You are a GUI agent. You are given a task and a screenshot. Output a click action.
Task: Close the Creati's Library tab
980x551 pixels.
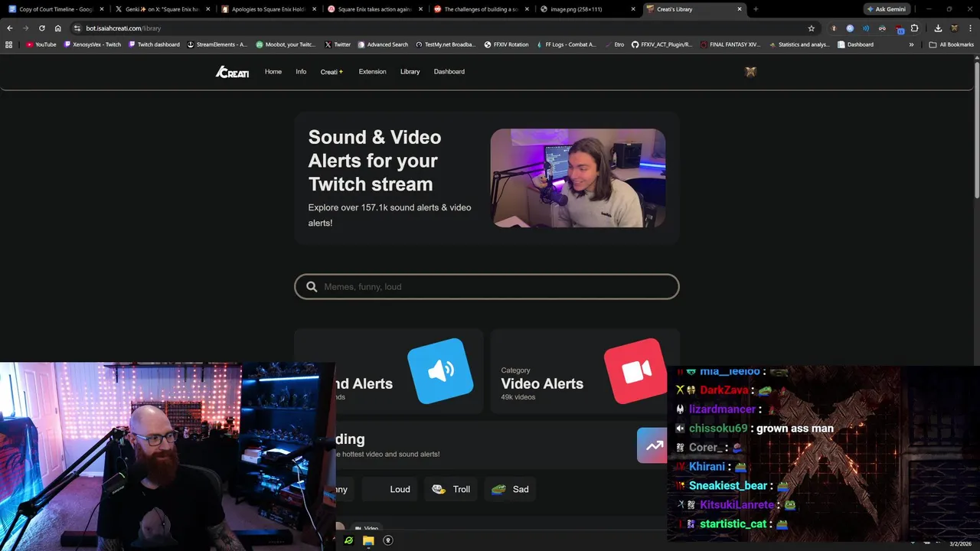(x=740, y=9)
